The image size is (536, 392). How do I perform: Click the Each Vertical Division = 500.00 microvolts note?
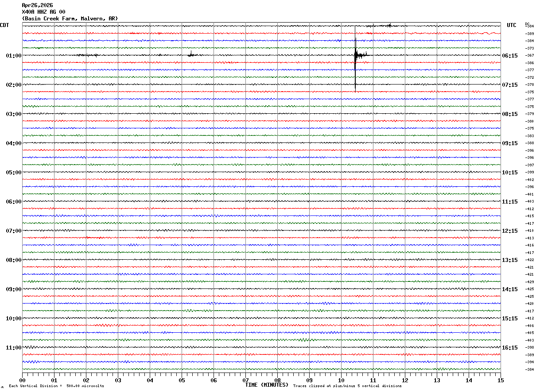tap(56, 386)
